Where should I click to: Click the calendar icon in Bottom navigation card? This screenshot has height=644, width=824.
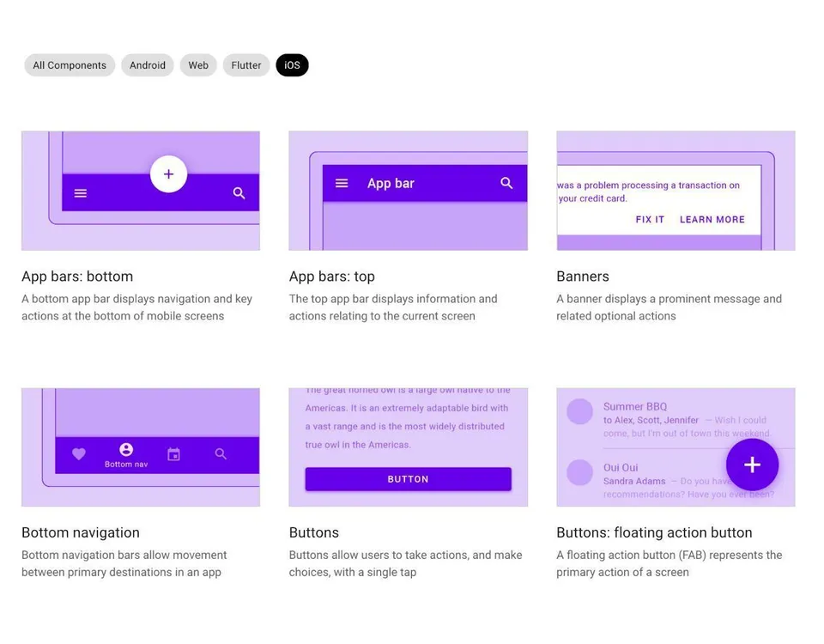click(174, 454)
